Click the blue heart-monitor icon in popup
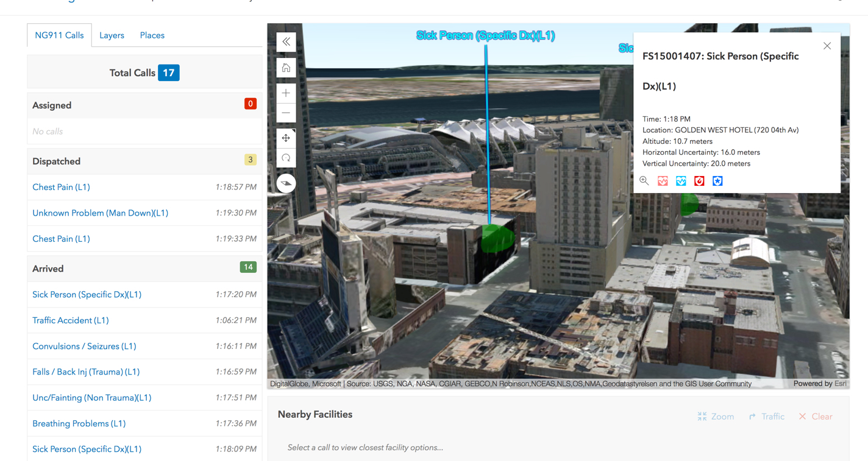The width and height of the screenshot is (868, 461). coord(681,181)
